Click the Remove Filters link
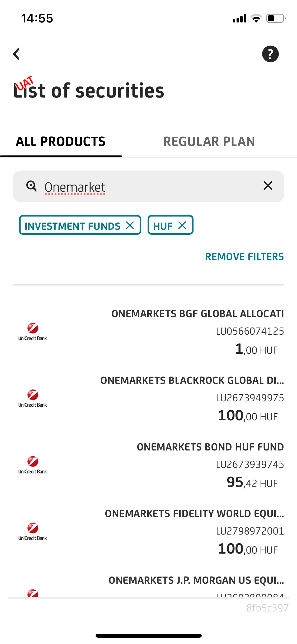Screen dimensions: 297x644 coord(244,257)
